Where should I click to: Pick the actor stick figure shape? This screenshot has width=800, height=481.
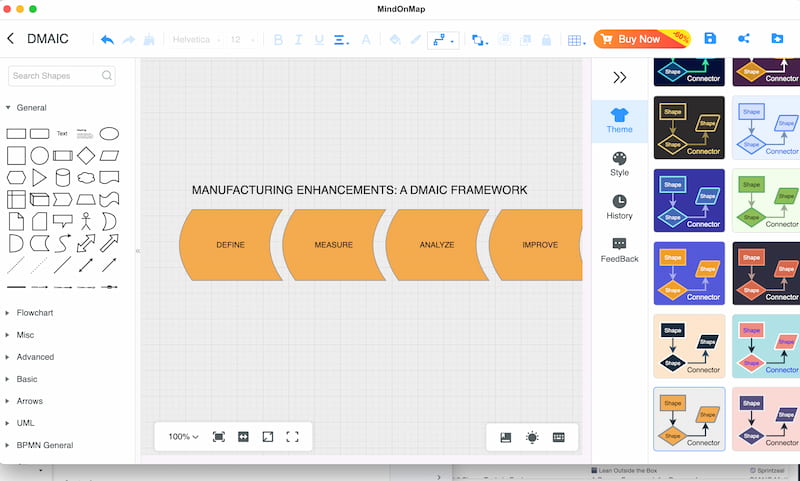86,221
